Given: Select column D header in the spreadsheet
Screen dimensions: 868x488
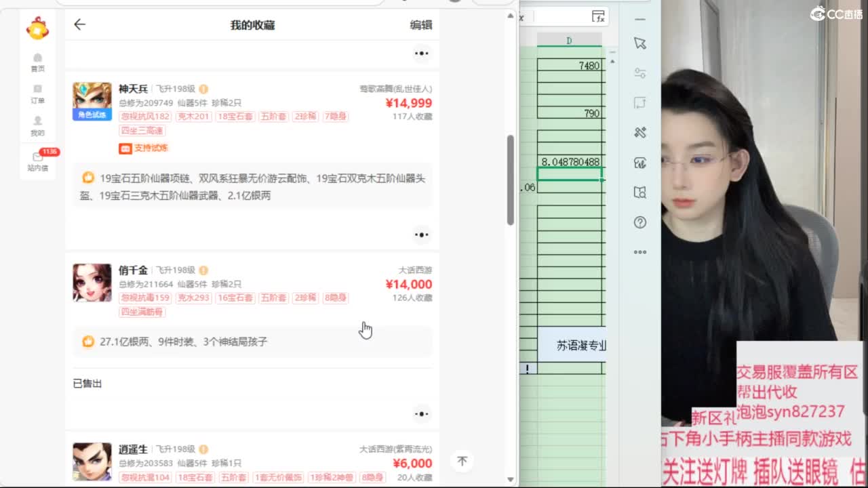Looking at the screenshot, I should 569,41.
